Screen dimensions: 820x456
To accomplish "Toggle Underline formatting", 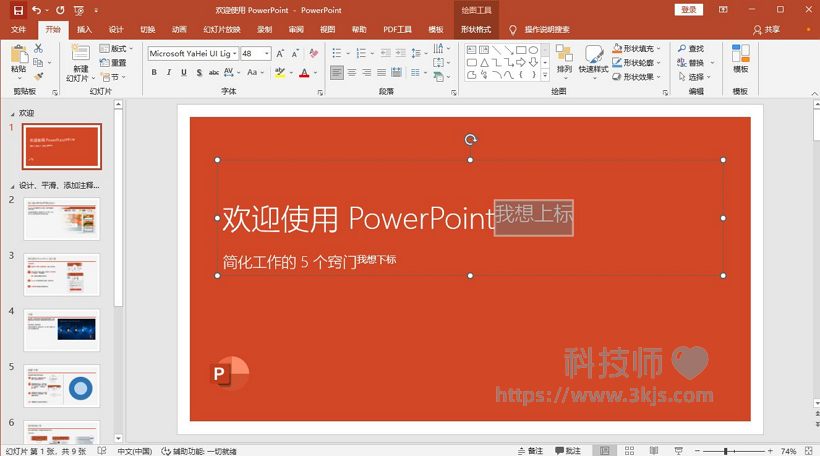I will coord(184,73).
